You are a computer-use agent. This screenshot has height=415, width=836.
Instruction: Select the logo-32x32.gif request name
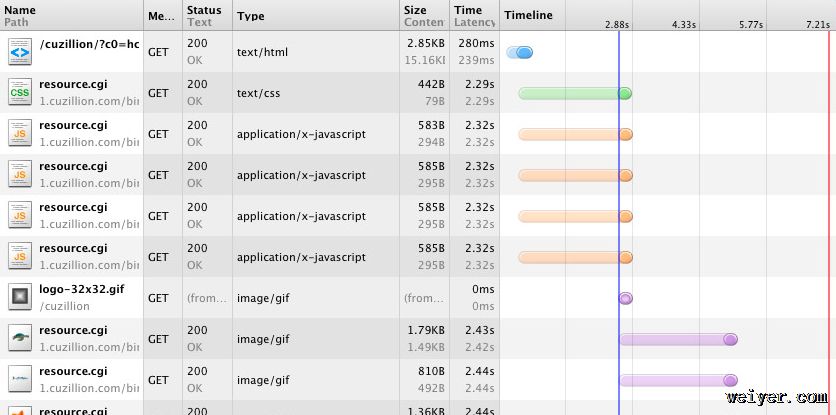(82, 290)
